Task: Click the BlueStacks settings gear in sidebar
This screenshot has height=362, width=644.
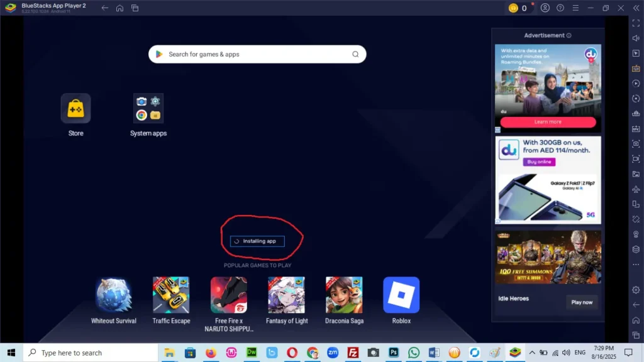Action: tap(636, 290)
